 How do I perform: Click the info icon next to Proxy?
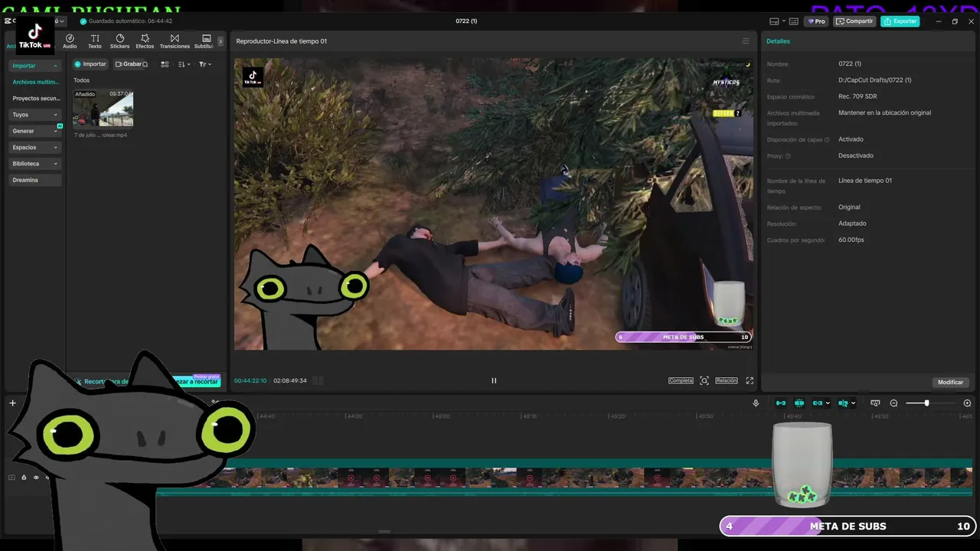788,156
